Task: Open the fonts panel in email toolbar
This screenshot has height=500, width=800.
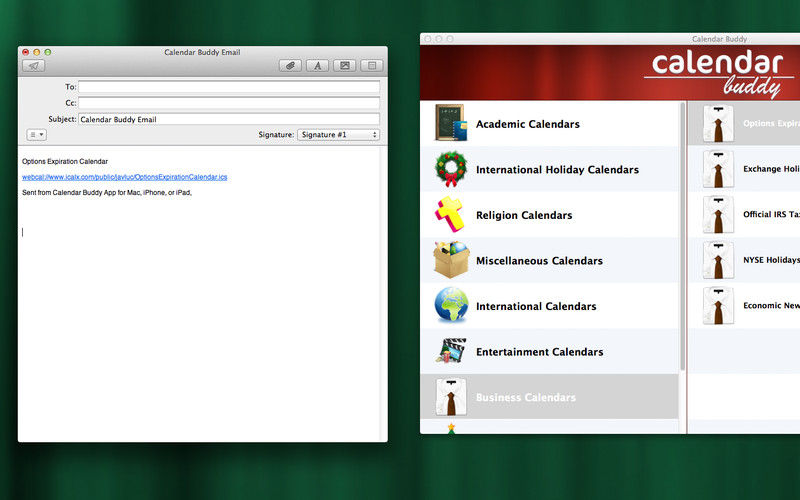Action: coord(317,65)
